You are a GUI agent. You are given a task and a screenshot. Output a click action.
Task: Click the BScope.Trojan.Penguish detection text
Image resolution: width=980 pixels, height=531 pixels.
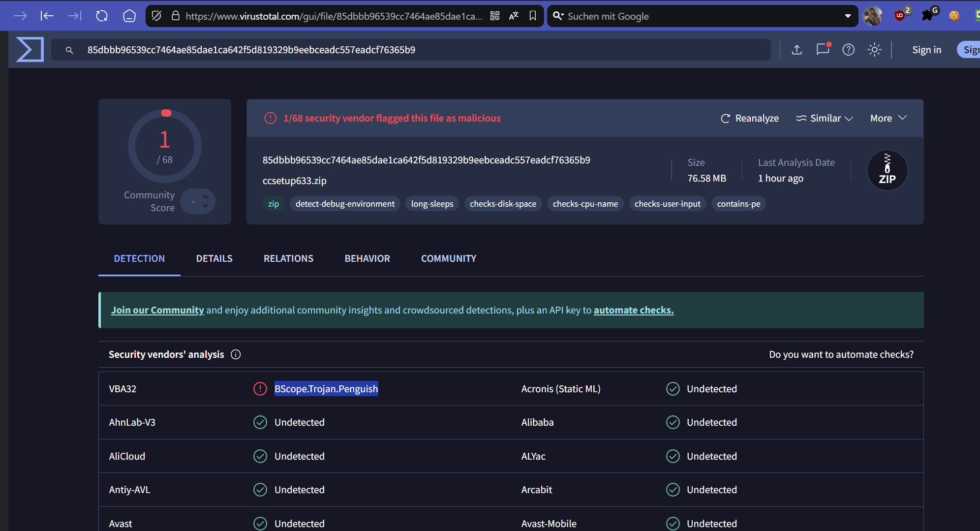(326, 389)
